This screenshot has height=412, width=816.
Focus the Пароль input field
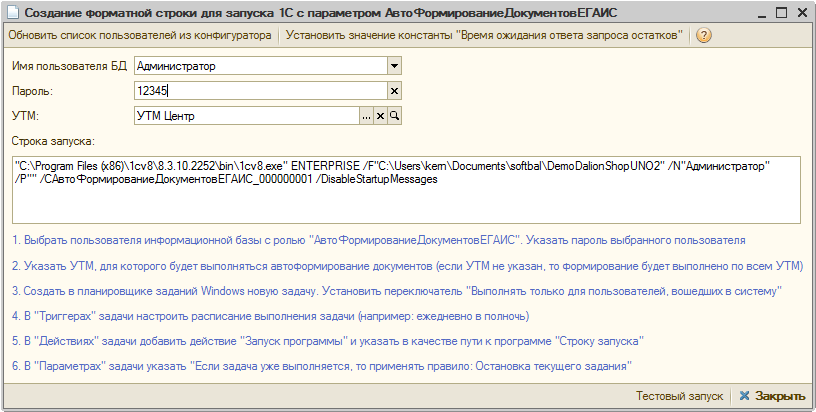pos(261,91)
